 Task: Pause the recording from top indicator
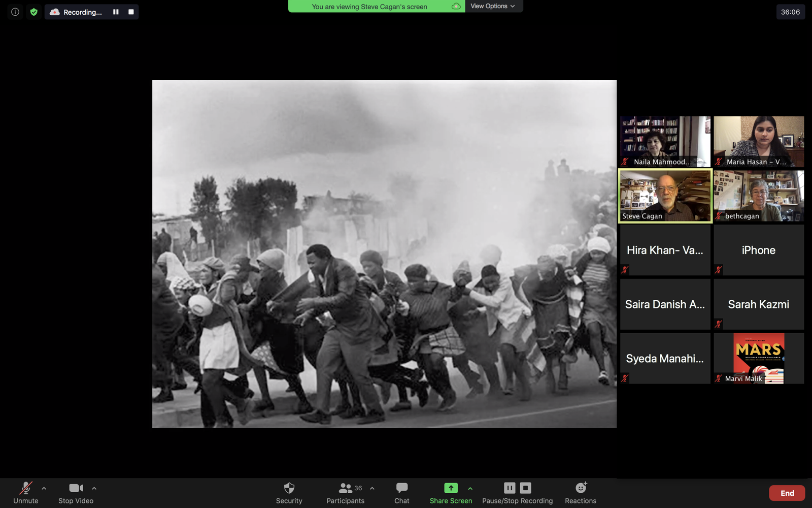116,12
